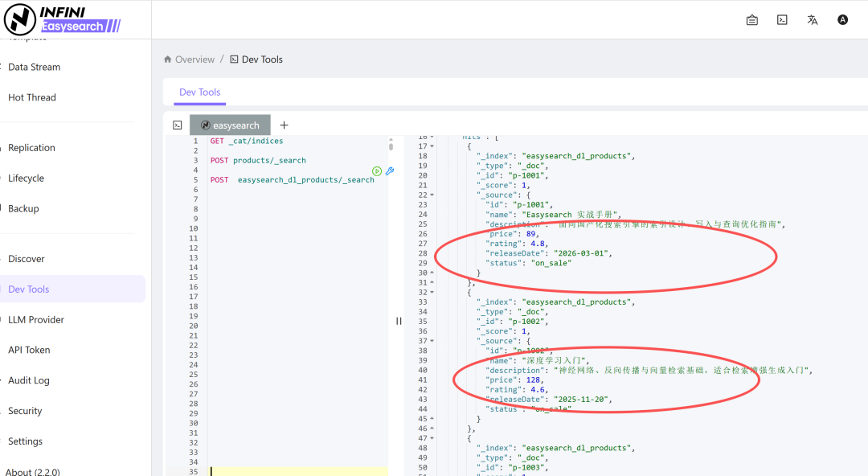Run the request with green play icon
868x476 pixels.
click(x=377, y=171)
